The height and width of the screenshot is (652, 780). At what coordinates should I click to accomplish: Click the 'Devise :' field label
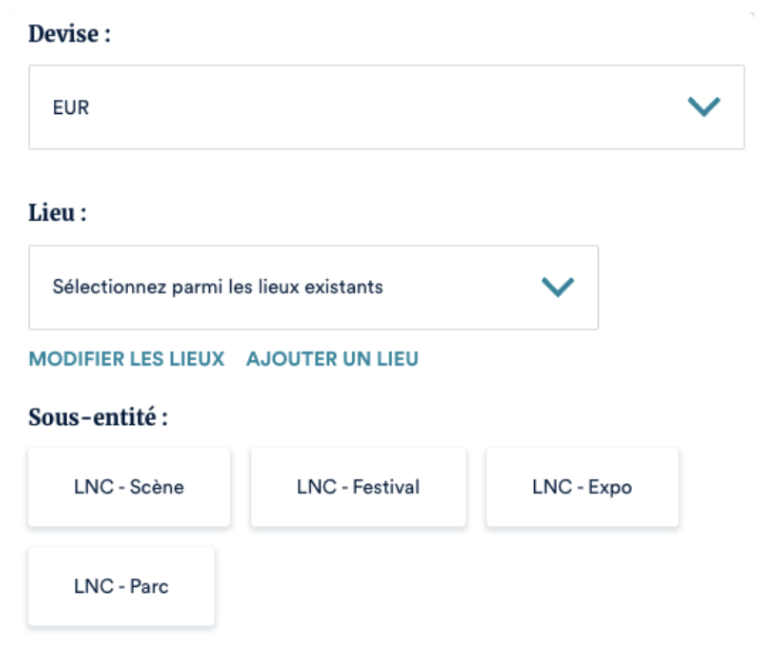[69, 34]
